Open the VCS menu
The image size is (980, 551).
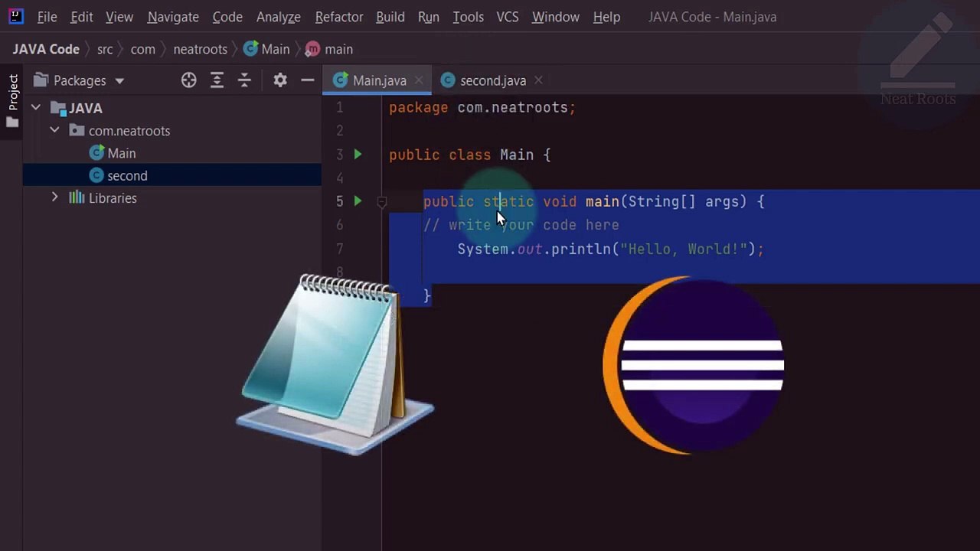coord(508,17)
